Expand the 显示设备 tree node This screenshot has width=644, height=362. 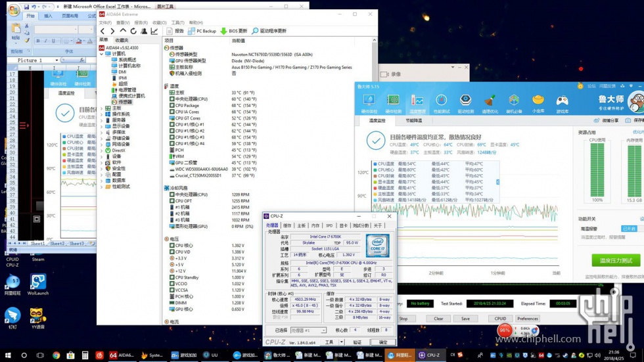tap(101, 126)
